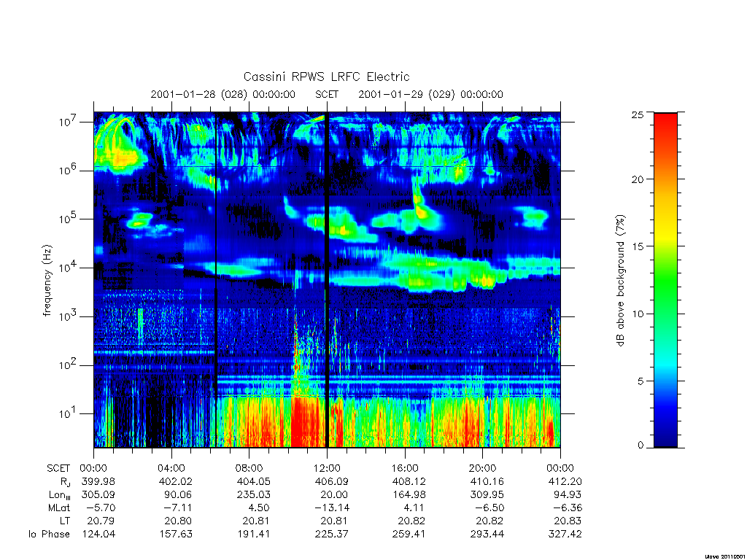Click the longitude value '164.98'
This screenshot has width=747, height=560.
409,495
